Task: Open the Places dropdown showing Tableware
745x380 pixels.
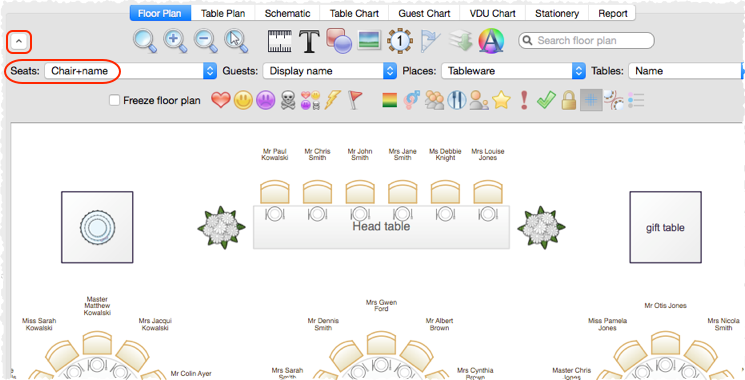Action: coord(513,71)
